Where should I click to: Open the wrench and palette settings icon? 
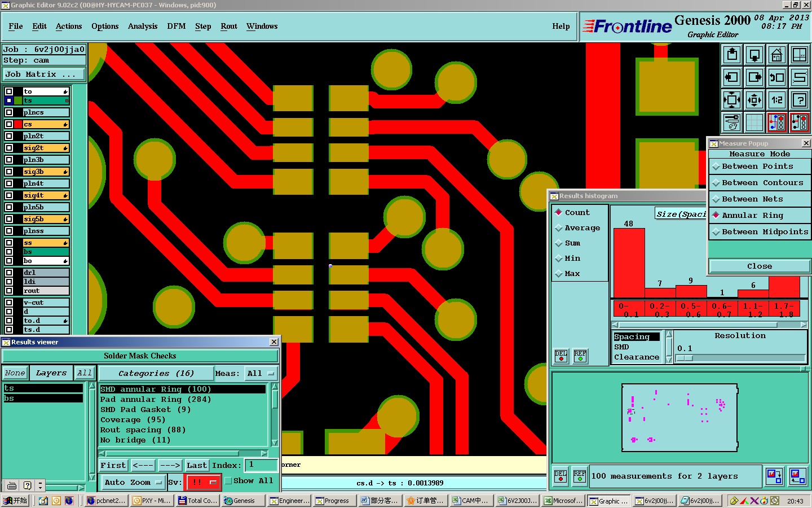(732, 122)
